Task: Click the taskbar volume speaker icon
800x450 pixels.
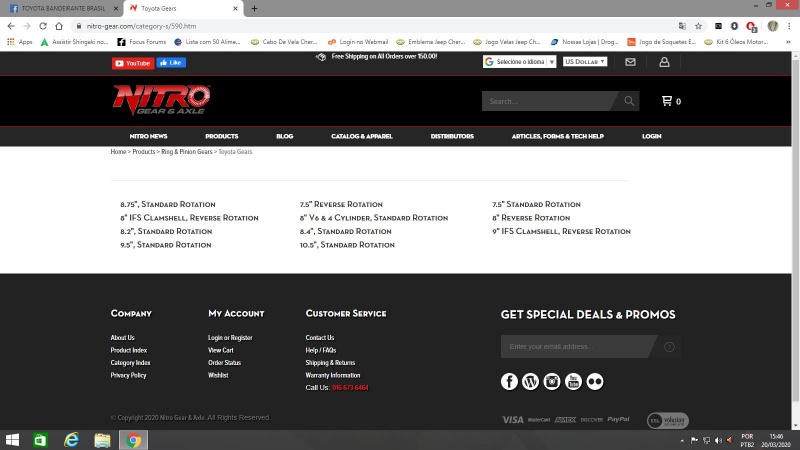Action: coord(718,440)
